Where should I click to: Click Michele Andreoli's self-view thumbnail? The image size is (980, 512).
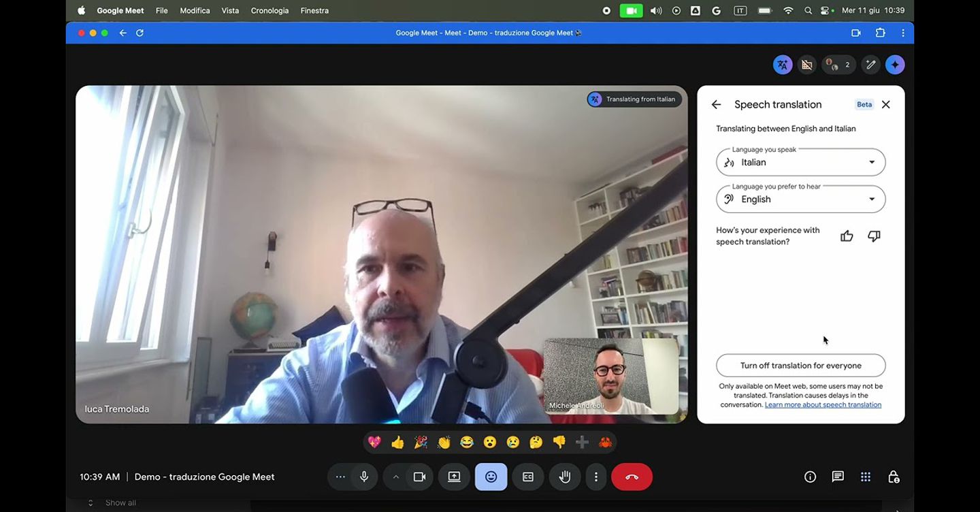(610, 376)
